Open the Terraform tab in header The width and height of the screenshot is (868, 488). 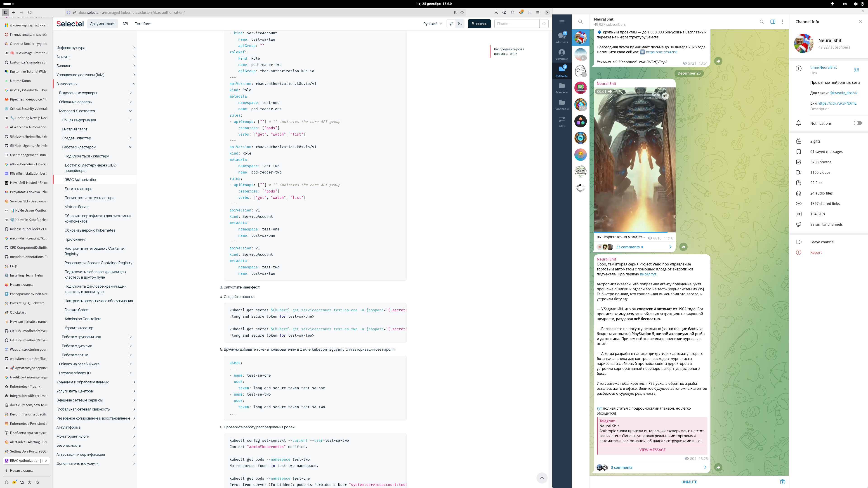point(143,23)
